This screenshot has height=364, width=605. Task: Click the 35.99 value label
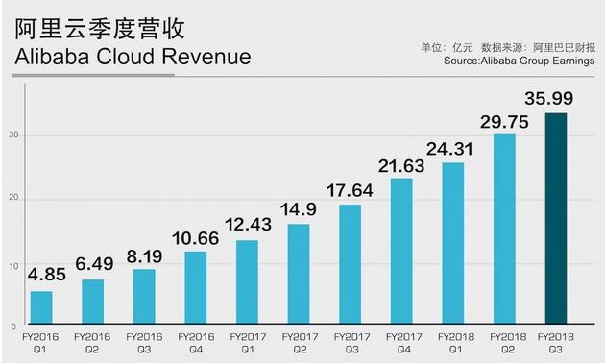pos(549,98)
